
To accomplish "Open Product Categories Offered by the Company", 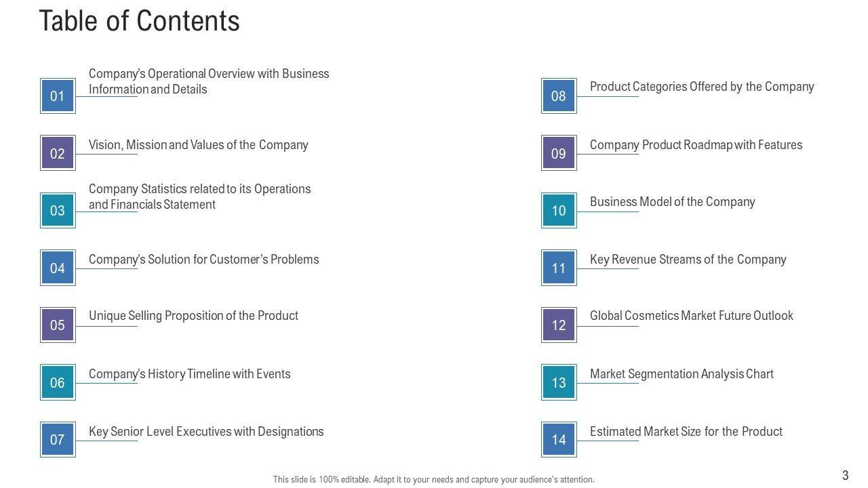I will (702, 87).
